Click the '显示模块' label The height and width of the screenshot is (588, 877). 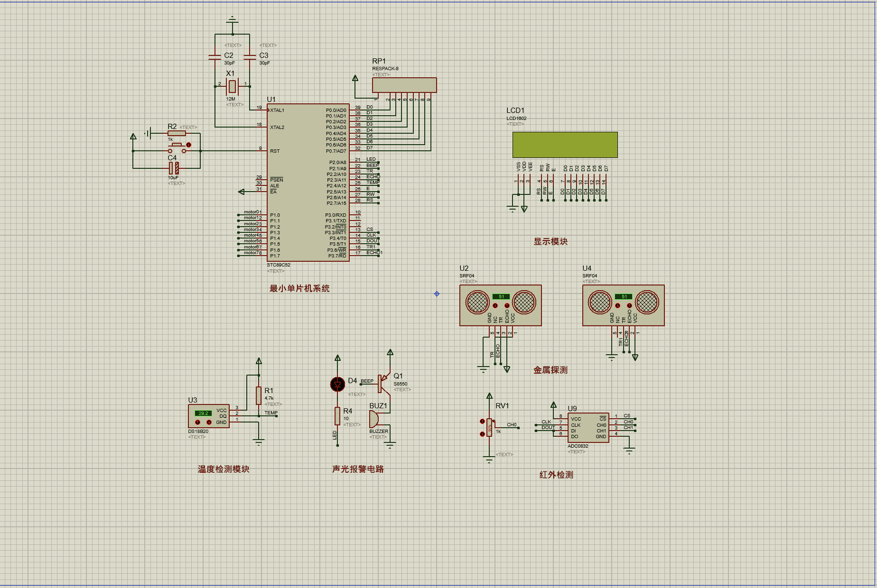click(550, 241)
